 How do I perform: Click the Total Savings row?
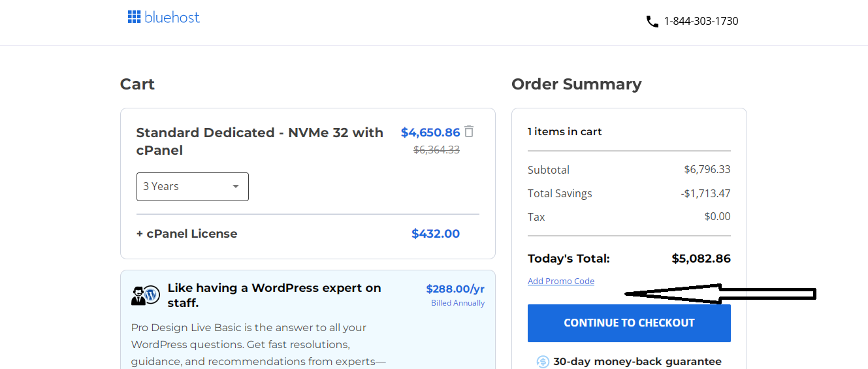point(629,193)
